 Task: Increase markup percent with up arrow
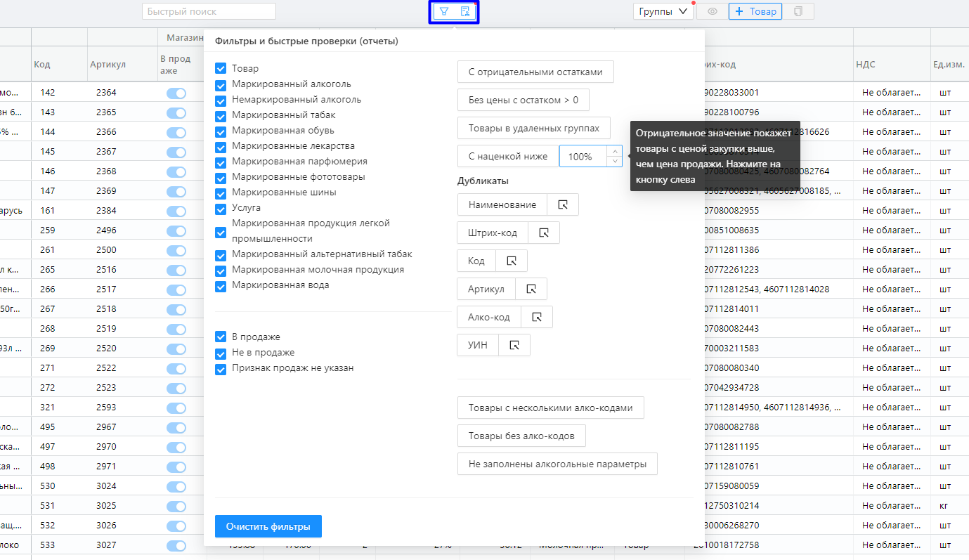pyautogui.click(x=616, y=150)
